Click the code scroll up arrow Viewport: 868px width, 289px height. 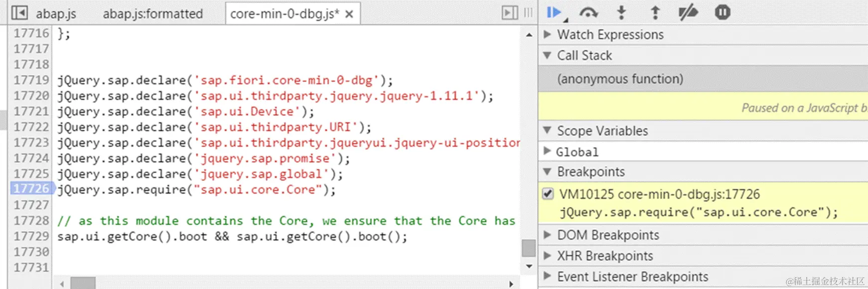point(529,35)
